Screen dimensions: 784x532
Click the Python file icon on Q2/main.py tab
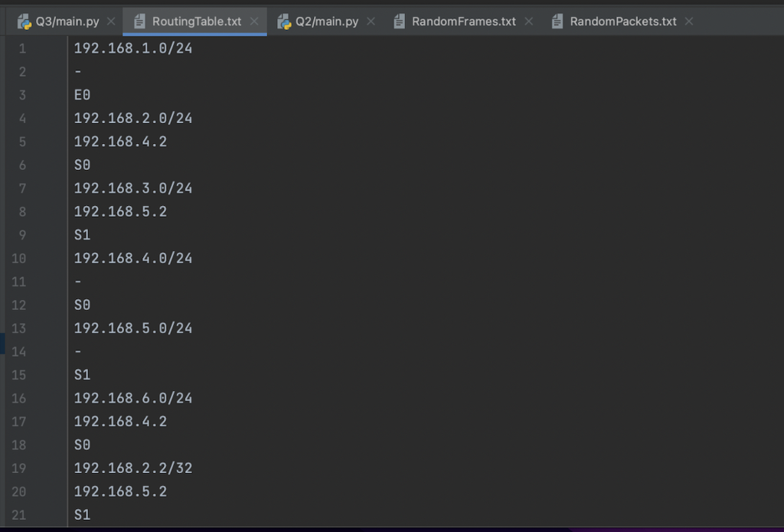(x=284, y=21)
